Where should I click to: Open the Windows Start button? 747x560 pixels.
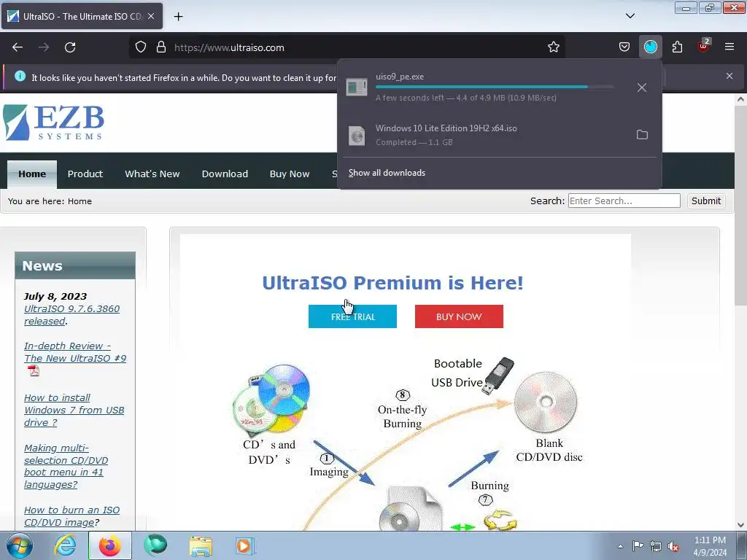[x=19, y=545]
